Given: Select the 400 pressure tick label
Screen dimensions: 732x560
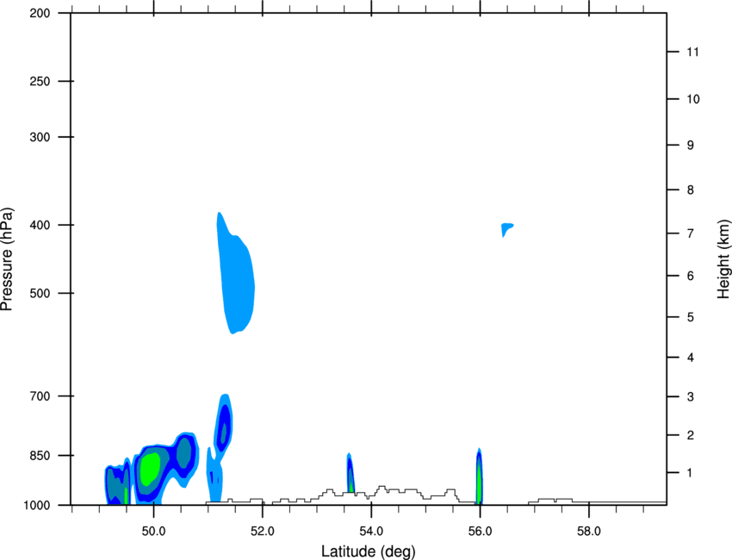Looking at the screenshot, I should 40,225.
